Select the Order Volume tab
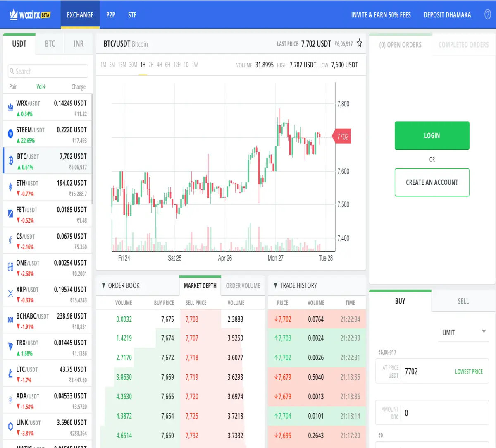Viewport: 496px width, 448px height. click(243, 286)
